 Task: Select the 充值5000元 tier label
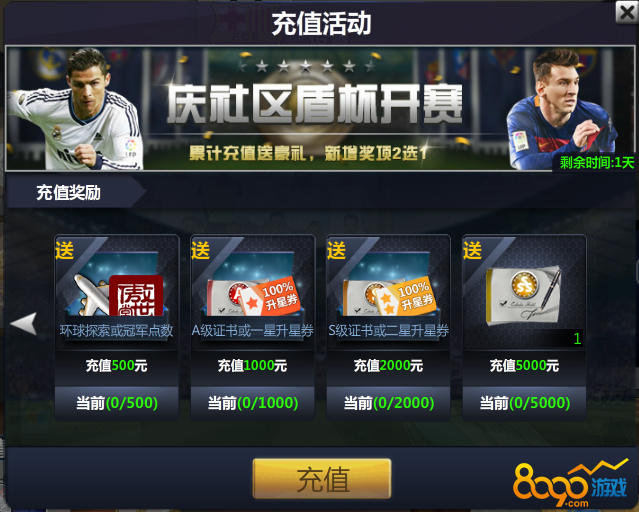(524, 365)
